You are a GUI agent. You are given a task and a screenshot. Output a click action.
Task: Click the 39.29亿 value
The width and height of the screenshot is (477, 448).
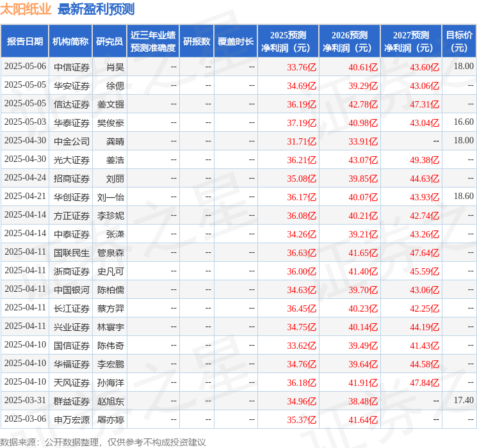coord(363,86)
